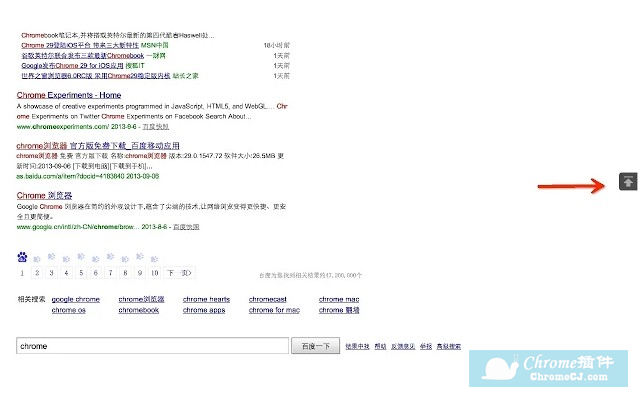Click the current page number 1
638x397 pixels.
tap(22, 273)
